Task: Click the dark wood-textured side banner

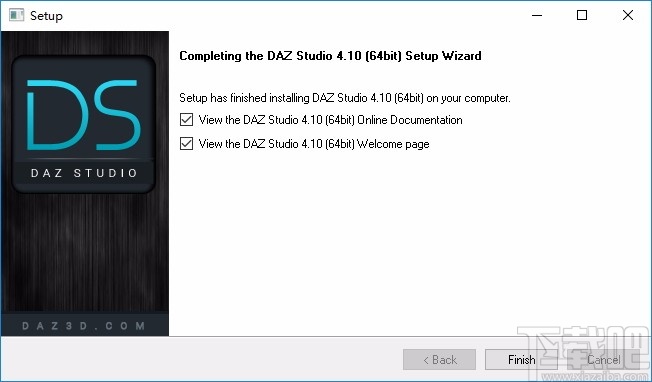Action: pyautogui.click(x=85, y=249)
